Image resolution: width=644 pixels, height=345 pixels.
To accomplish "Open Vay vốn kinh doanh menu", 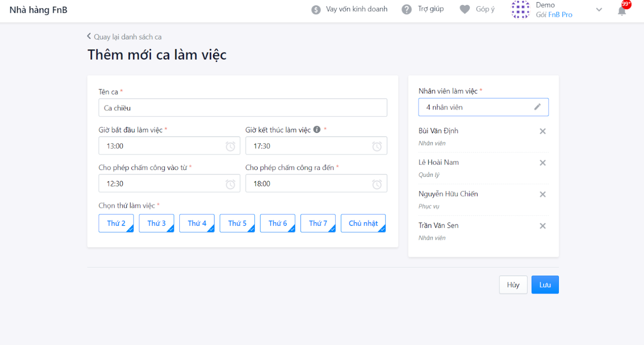I will [350, 9].
